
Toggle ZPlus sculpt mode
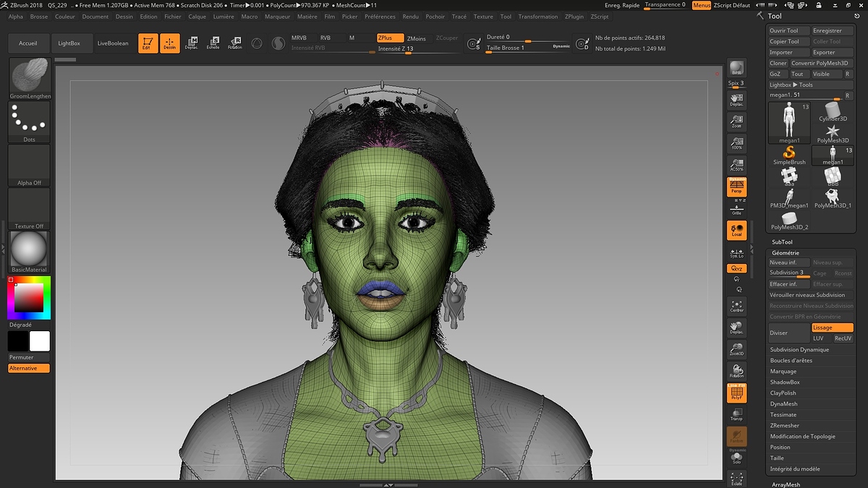pyautogui.click(x=389, y=38)
